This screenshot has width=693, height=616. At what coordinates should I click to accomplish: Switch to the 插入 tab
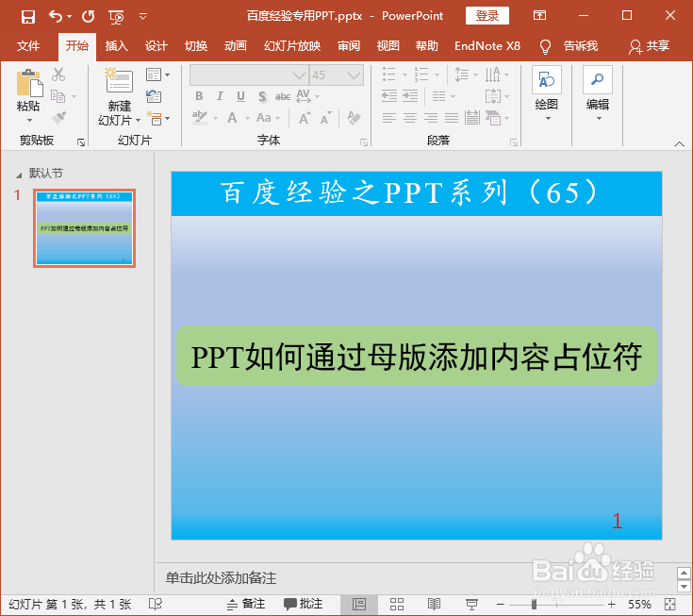[117, 46]
